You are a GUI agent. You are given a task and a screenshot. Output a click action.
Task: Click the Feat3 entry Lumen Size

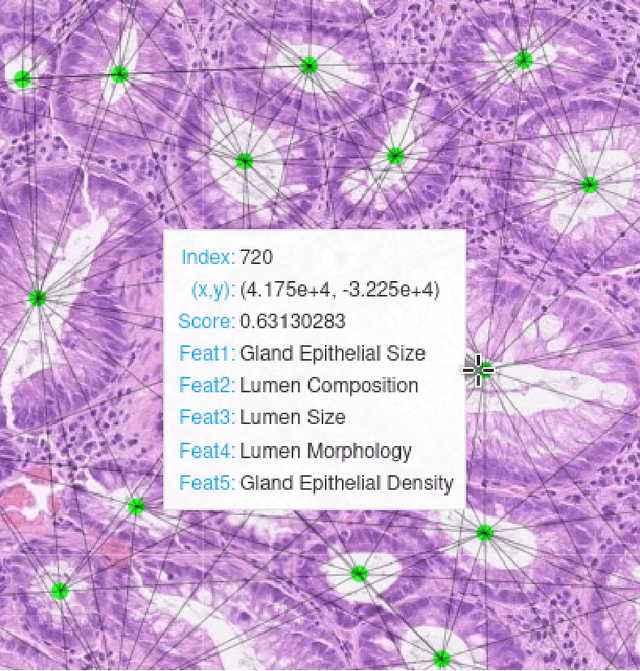(x=293, y=417)
